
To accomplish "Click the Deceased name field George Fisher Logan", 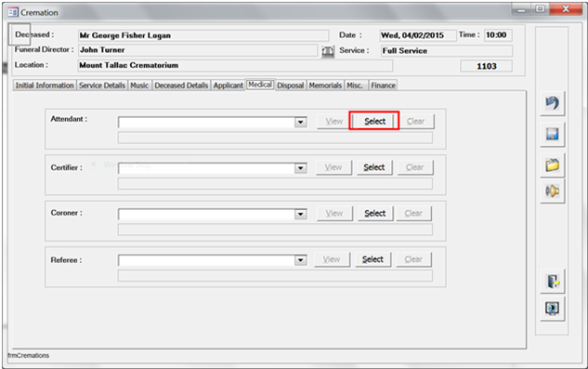I will [203, 35].
